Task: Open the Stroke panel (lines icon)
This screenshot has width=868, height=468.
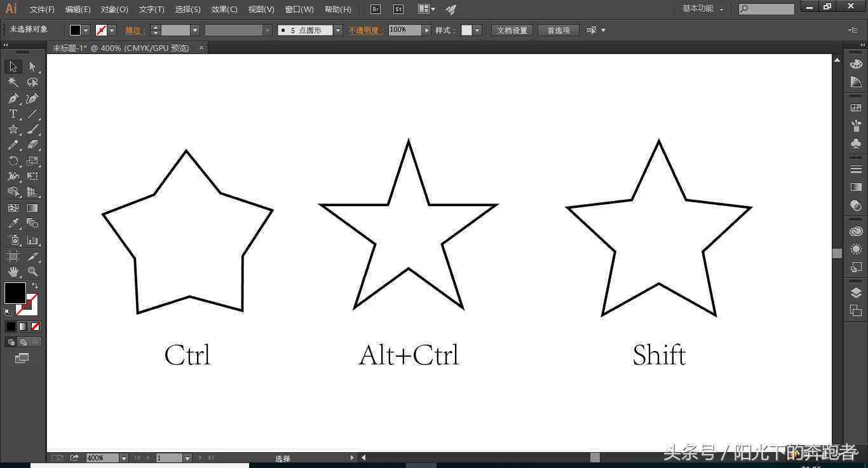Action: pyautogui.click(x=856, y=169)
